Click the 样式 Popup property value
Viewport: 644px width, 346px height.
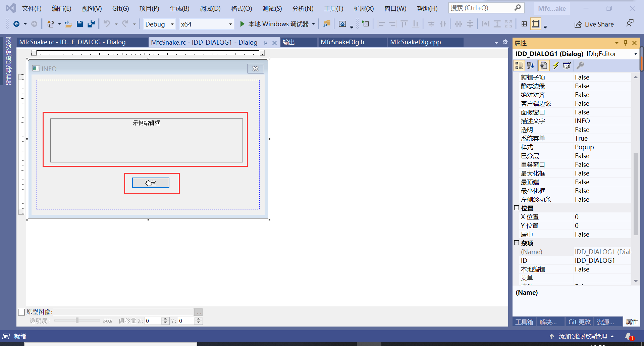pyautogui.click(x=584, y=147)
